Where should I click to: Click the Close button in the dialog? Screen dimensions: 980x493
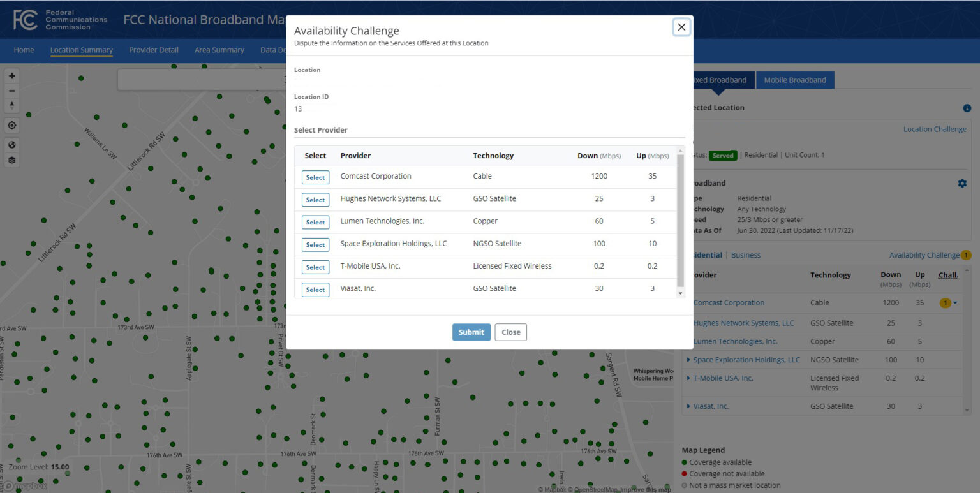pyautogui.click(x=511, y=332)
